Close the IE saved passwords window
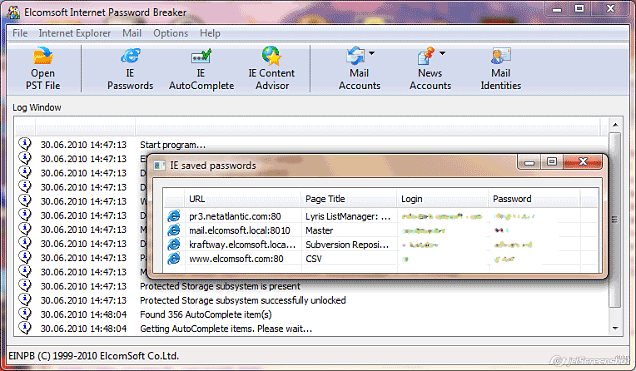The image size is (636, 371). pos(583,162)
